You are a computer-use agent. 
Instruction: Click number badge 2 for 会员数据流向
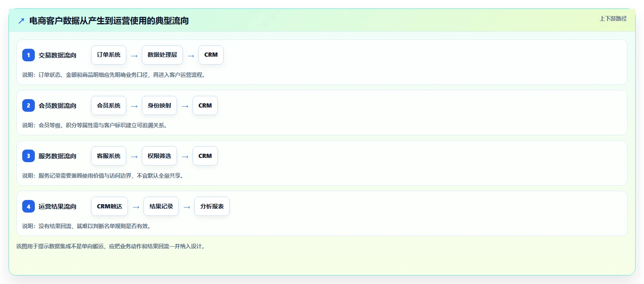(x=29, y=105)
